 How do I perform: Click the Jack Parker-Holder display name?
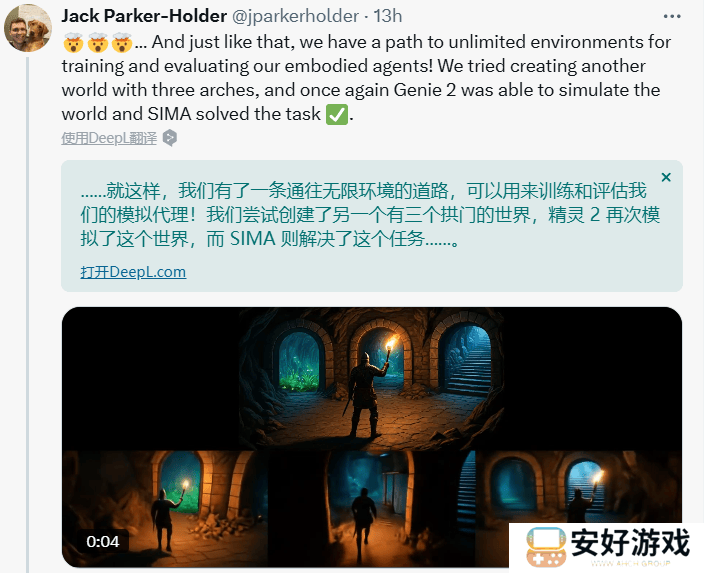[144, 16]
